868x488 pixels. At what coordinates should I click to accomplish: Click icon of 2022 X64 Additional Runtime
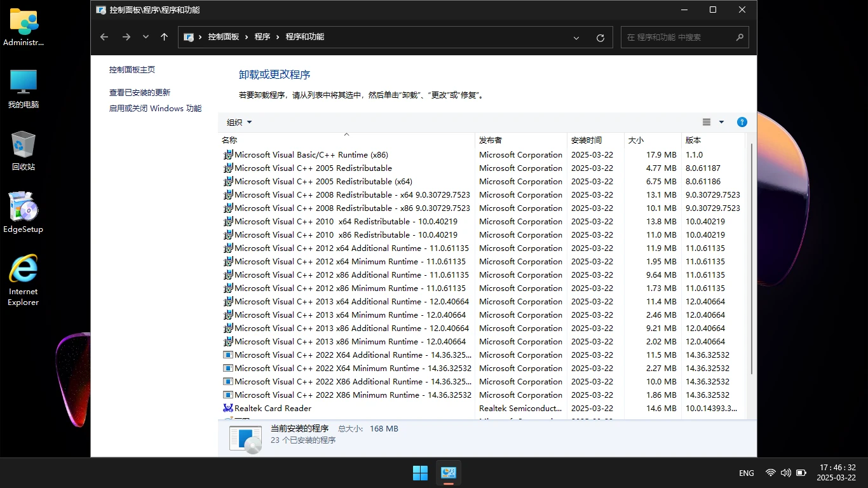click(228, 355)
